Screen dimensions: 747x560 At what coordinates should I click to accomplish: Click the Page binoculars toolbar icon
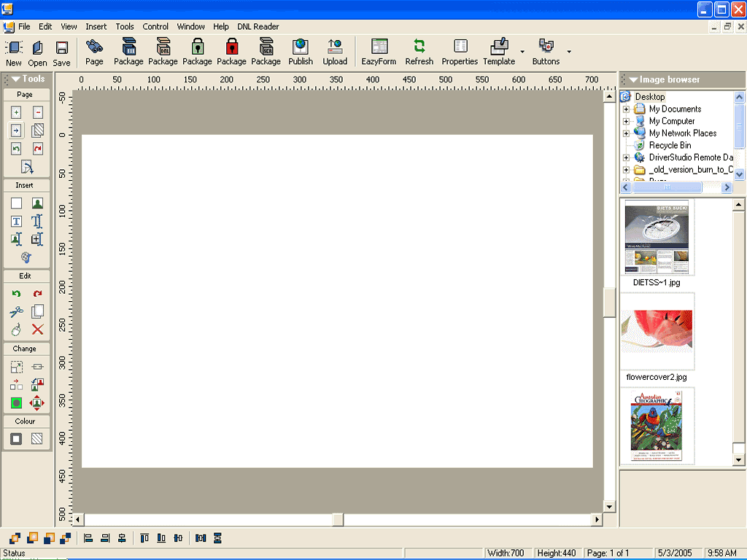[x=94, y=47]
